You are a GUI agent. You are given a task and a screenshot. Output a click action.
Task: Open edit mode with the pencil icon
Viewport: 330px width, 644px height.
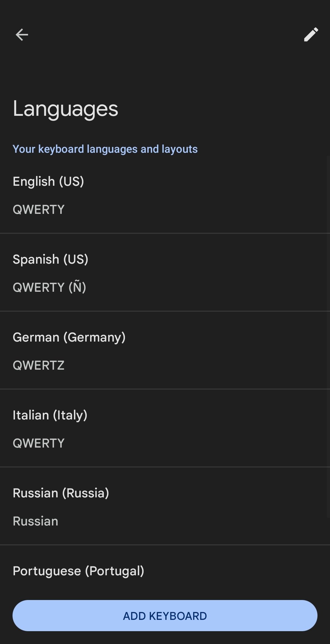pos(311,35)
